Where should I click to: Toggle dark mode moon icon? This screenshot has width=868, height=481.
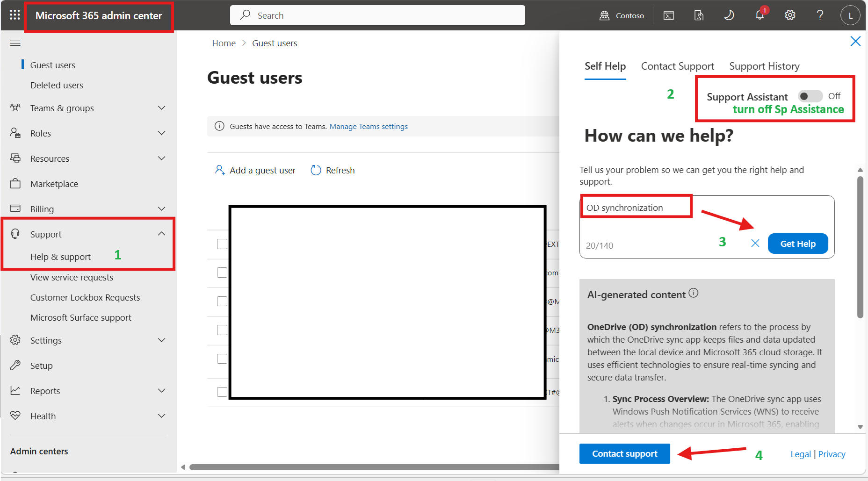pos(729,15)
